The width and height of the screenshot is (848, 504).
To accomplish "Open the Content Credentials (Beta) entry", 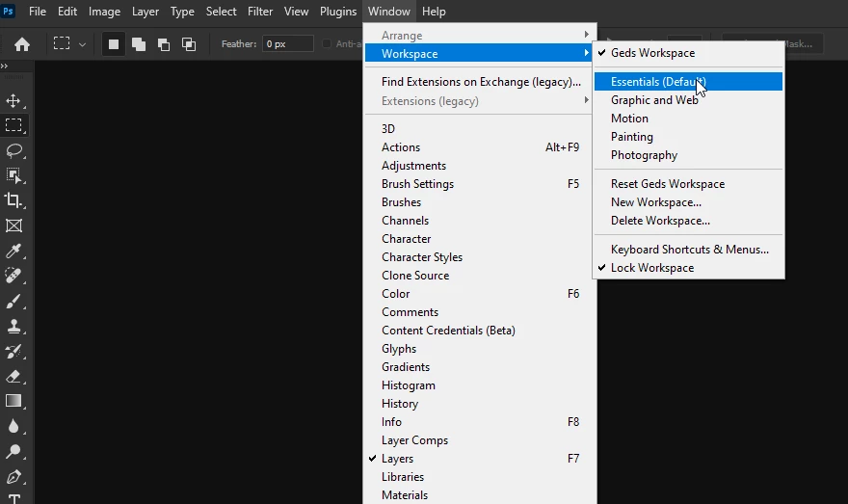I will [x=480, y=331].
